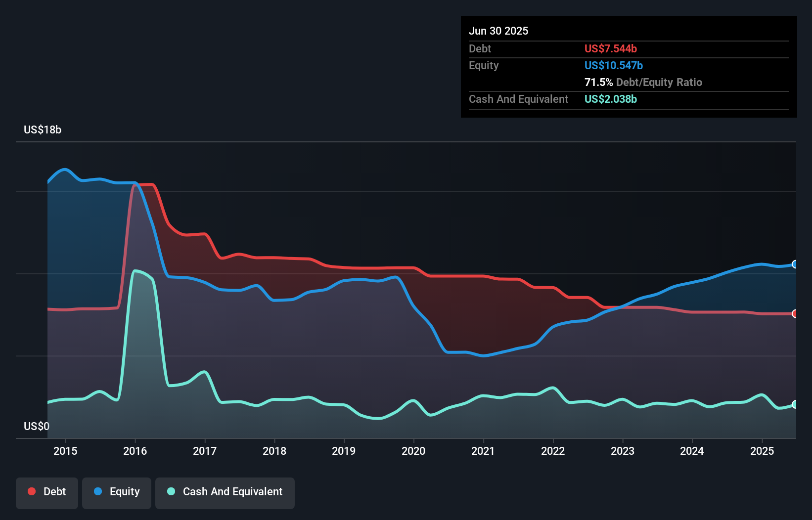
Task: Click the 71.5% Debt/Equity Ratio text
Action: (643, 83)
